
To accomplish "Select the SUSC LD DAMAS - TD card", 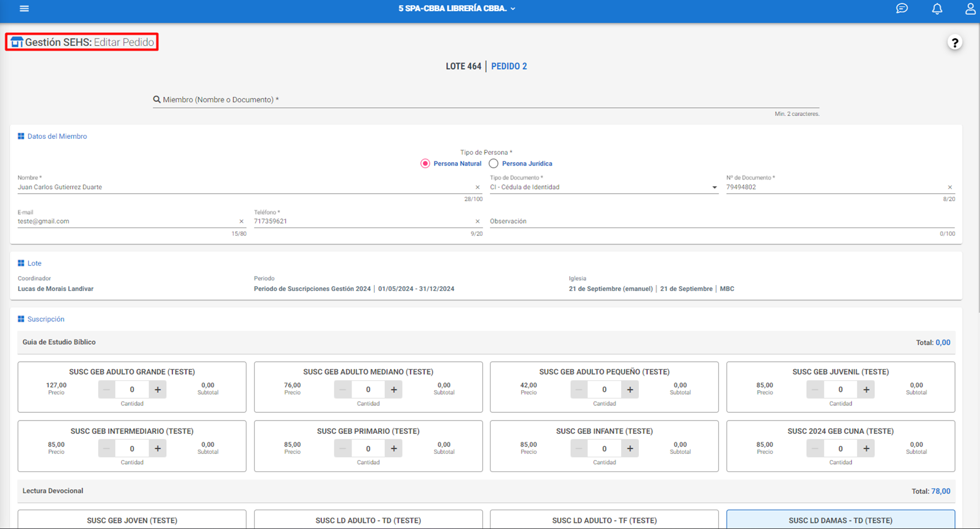I will pyautogui.click(x=840, y=520).
